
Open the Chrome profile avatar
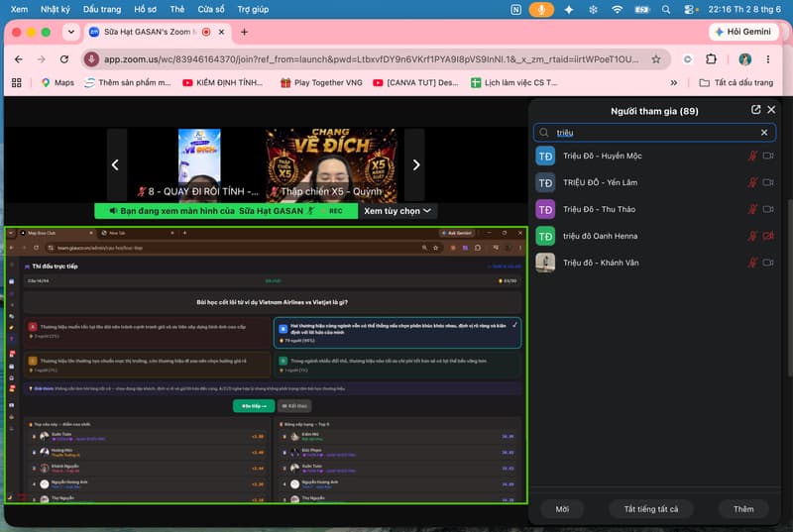pyautogui.click(x=745, y=59)
